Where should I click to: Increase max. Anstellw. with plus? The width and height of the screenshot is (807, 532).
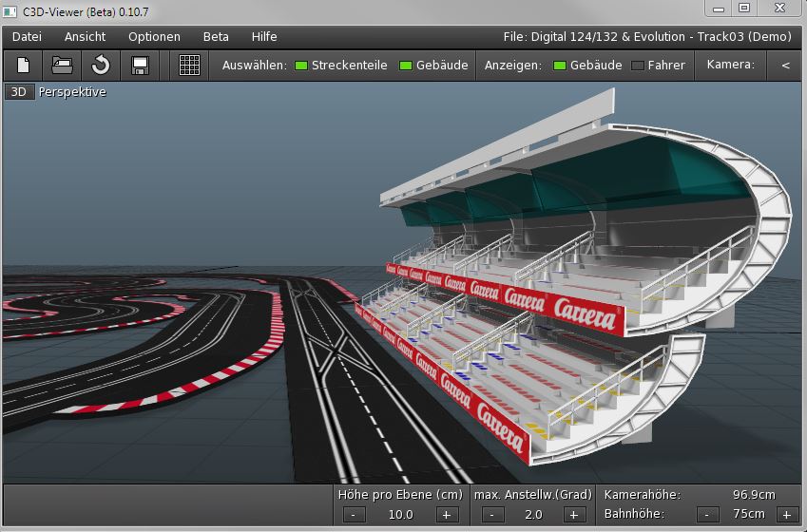point(573,514)
